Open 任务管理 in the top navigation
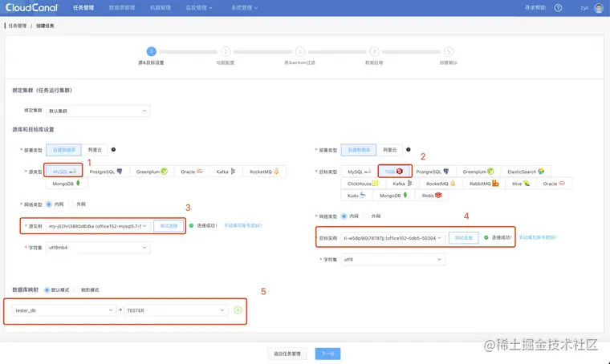The height and width of the screenshot is (364, 610). tap(83, 8)
